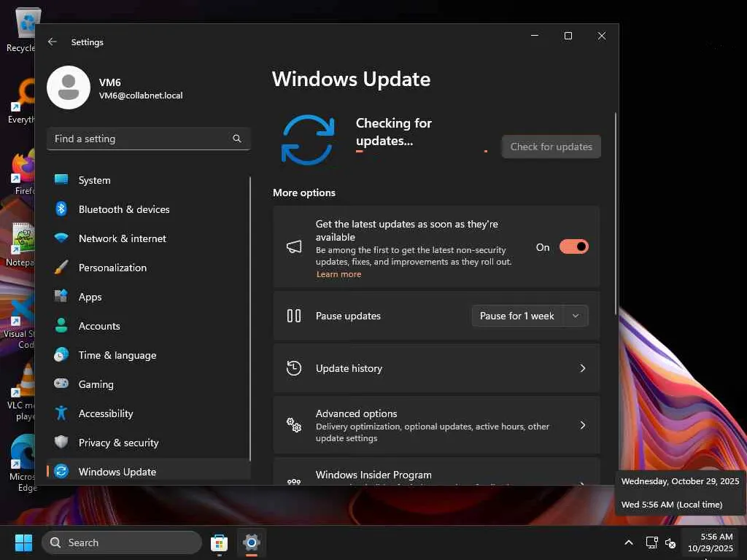Screen dimensions: 747x560
Task: Open Update history chevron
Action: click(x=583, y=368)
